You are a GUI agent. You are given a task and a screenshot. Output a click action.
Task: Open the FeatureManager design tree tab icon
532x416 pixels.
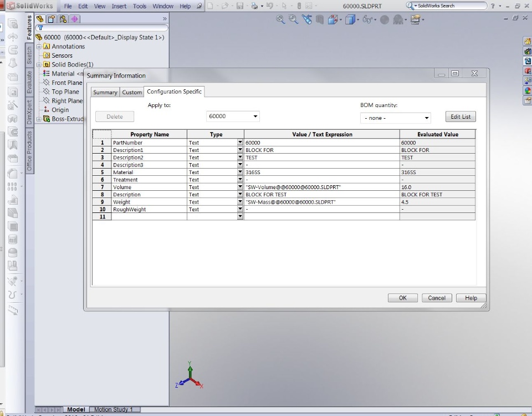[40, 19]
